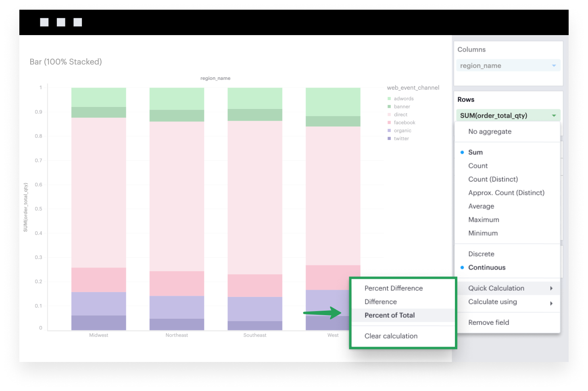Click the third white square in title bar
Screen dimensions: 588x391
(78, 22)
